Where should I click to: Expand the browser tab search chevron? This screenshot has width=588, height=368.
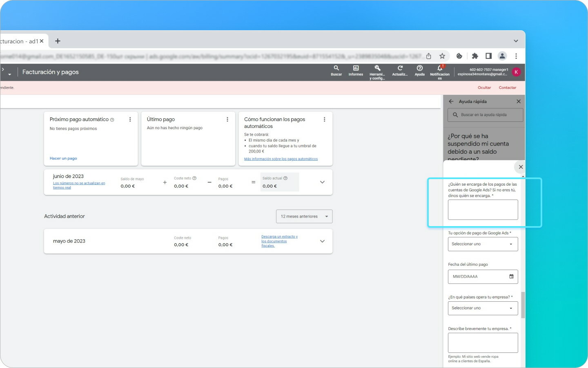coord(516,41)
